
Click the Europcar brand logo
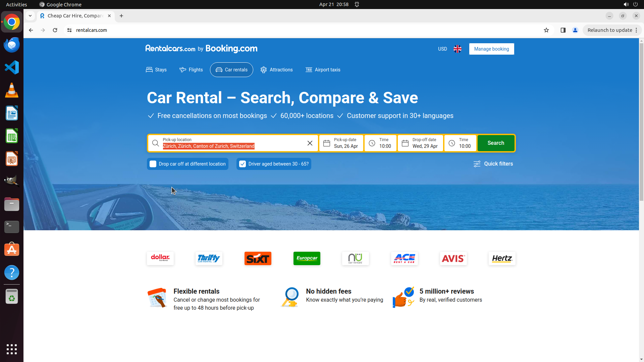pyautogui.click(x=307, y=258)
